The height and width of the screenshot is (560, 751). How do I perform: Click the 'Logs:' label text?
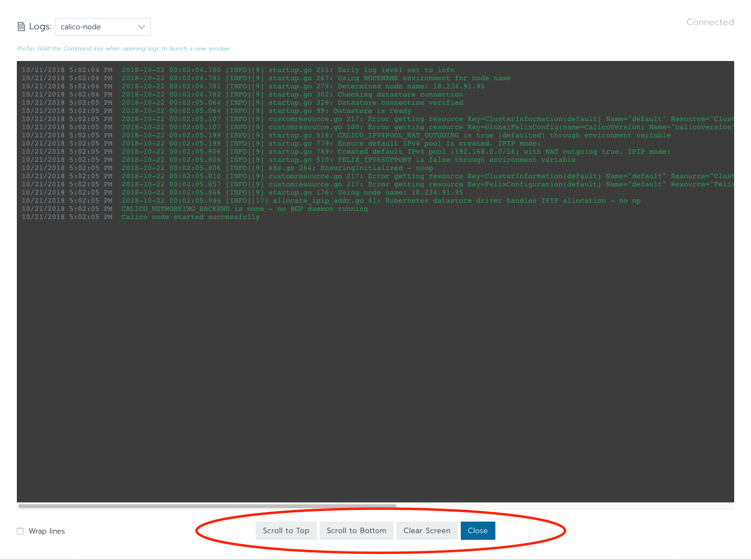click(x=40, y=26)
